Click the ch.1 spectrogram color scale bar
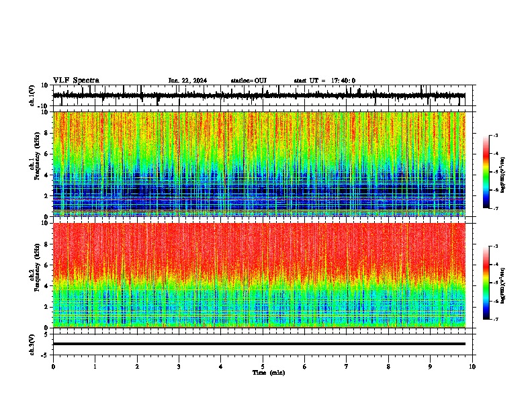532x411 pixels. 486,172
